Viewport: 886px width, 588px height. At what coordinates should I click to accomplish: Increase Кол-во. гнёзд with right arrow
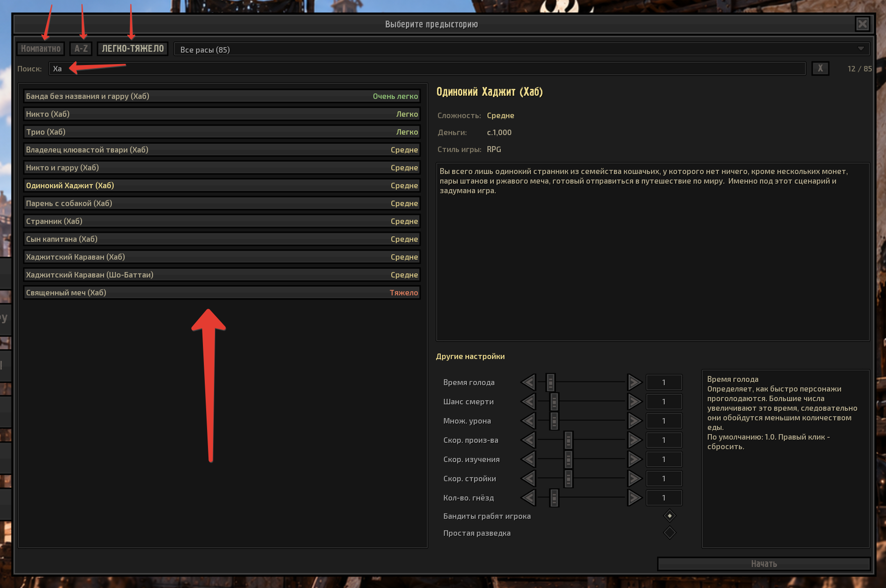(634, 498)
